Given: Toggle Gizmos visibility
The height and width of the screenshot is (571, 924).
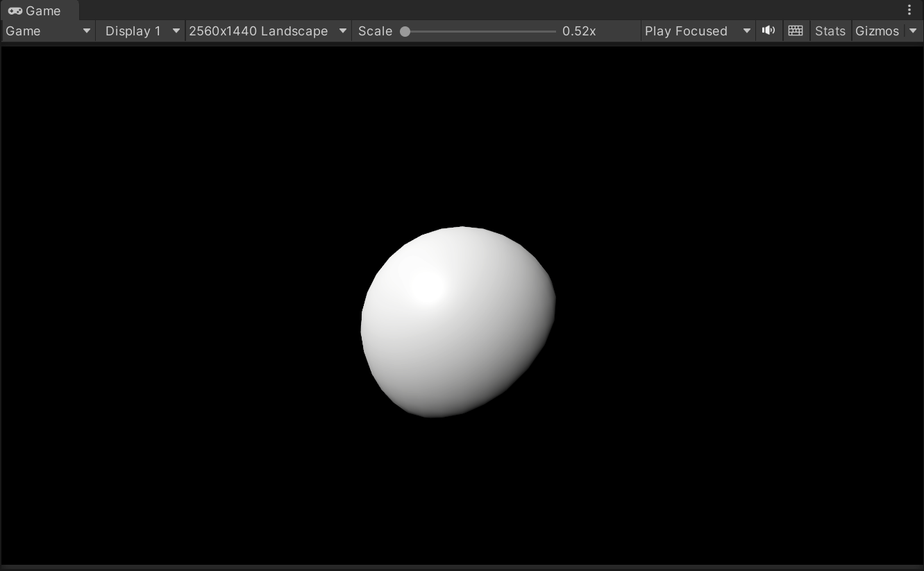Looking at the screenshot, I should (877, 31).
